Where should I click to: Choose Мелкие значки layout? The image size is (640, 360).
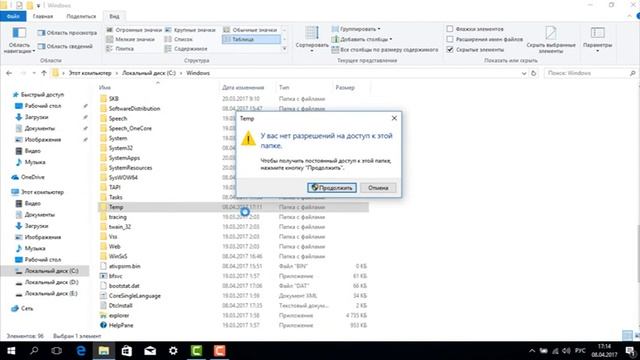click(131, 39)
